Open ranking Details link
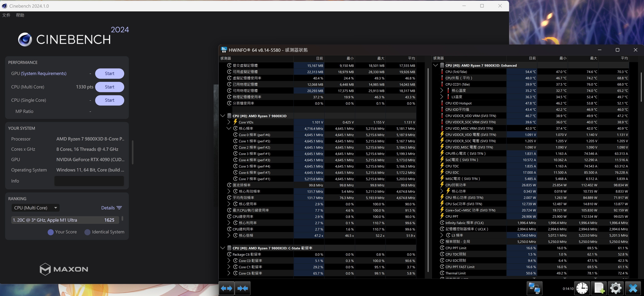 tap(108, 208)
